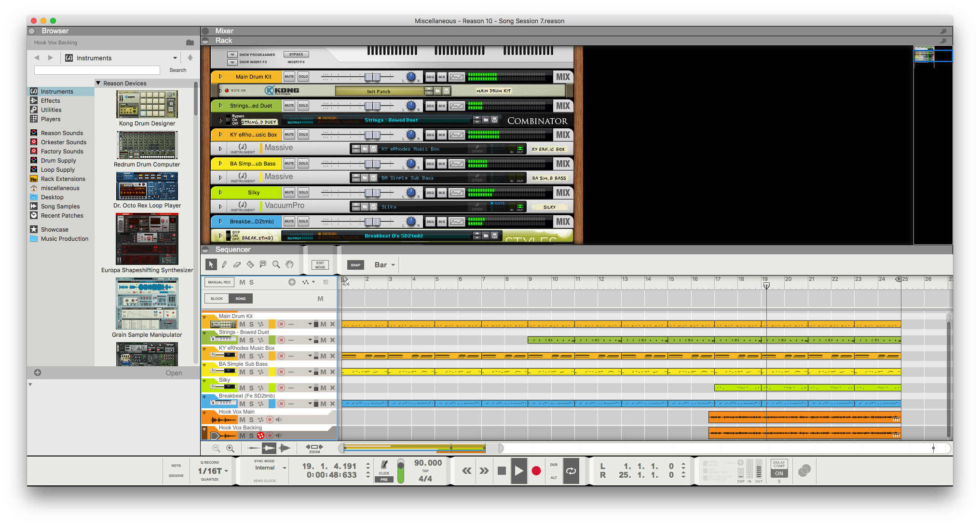Unfold the Main Drum Kit mix channel
This screenshot has width=980, height=525.
(220, 77)
